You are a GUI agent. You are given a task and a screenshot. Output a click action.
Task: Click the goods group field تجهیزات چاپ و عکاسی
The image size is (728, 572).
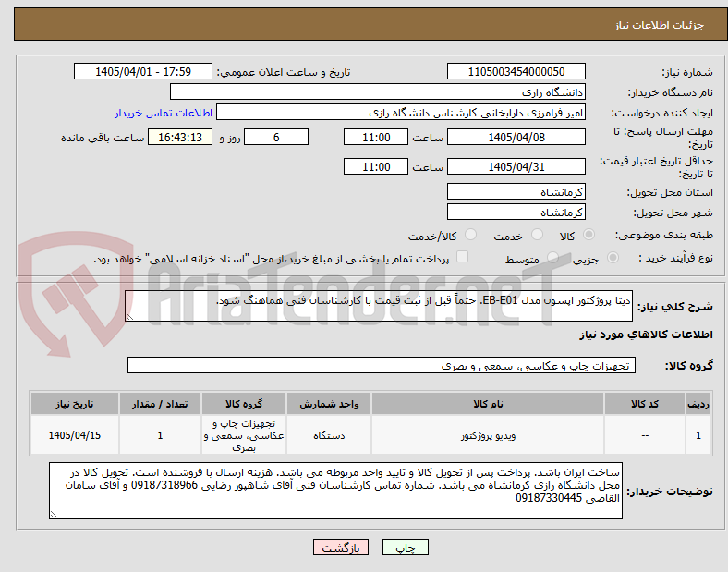coord(382,365)
